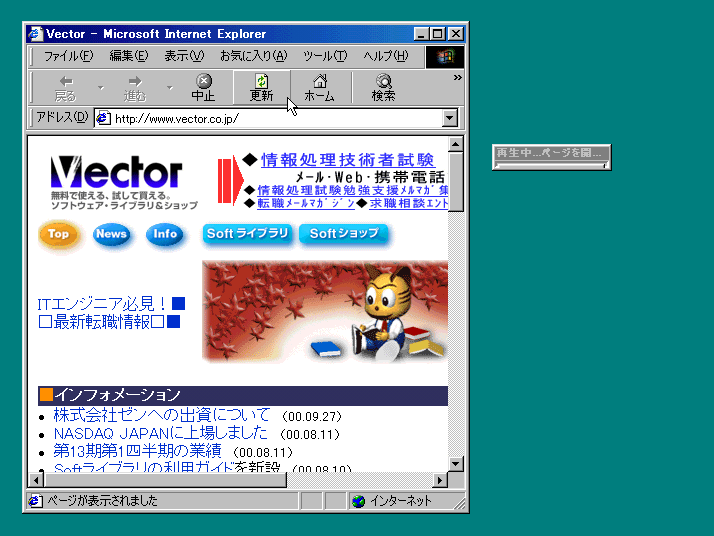714x536 pixels.
Task: Open the address bar dropdown list
Action: (449, 118)
